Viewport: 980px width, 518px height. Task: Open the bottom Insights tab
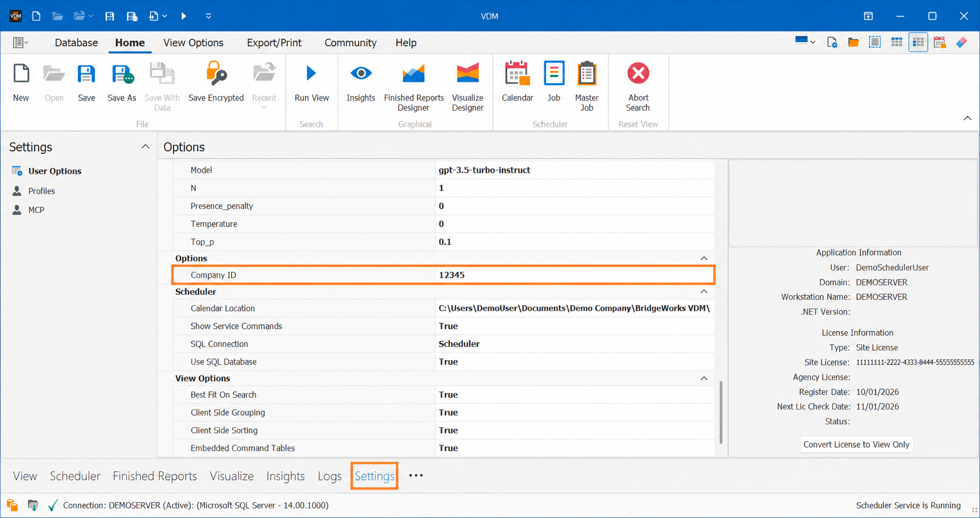[285, 476]
